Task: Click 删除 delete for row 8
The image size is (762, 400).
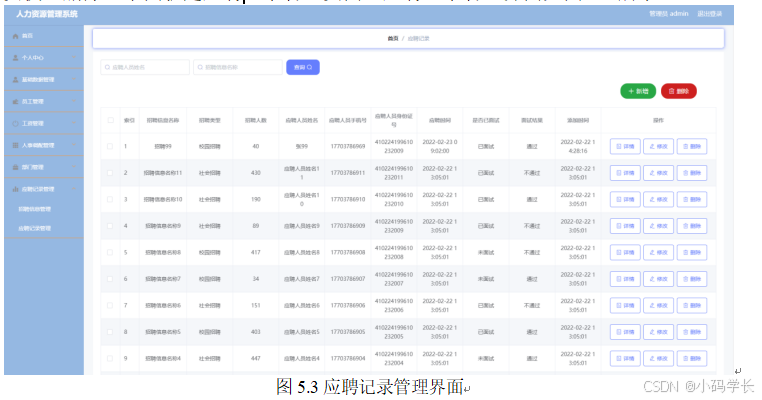Action: (x=692, y=332)
